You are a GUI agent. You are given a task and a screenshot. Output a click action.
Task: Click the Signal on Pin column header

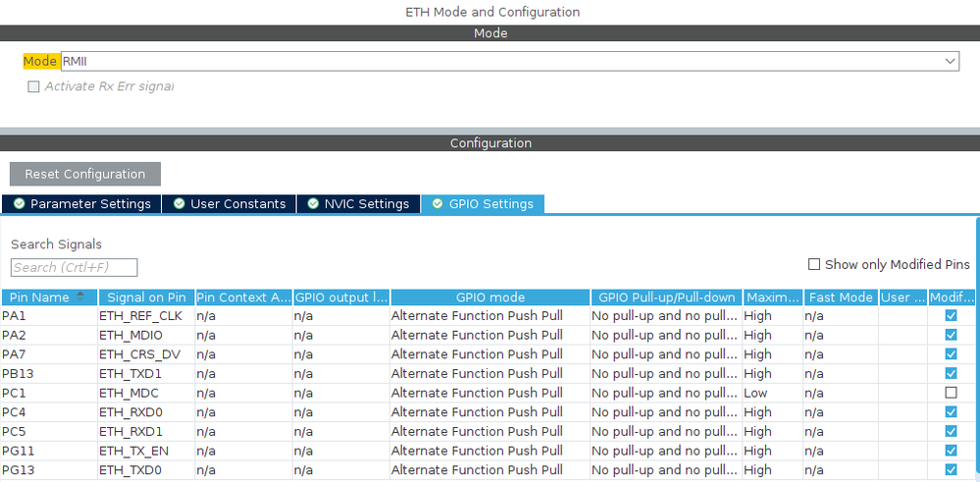(146, 297)
